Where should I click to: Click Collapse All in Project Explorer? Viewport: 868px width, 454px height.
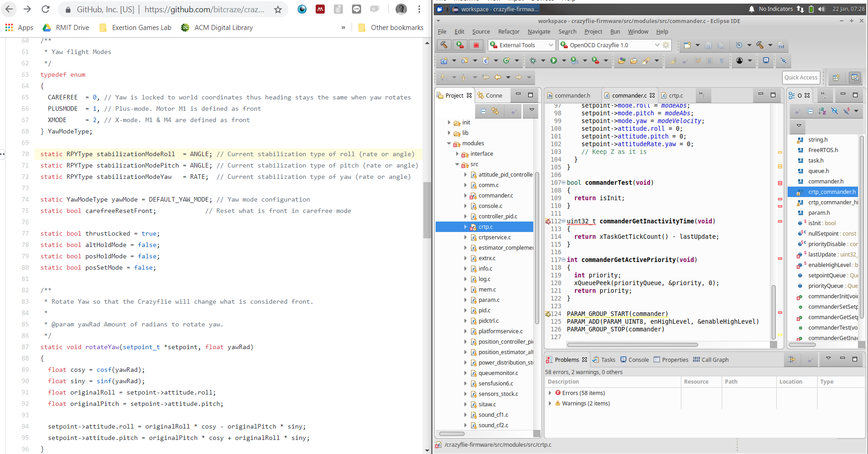(x=483, y=111)
